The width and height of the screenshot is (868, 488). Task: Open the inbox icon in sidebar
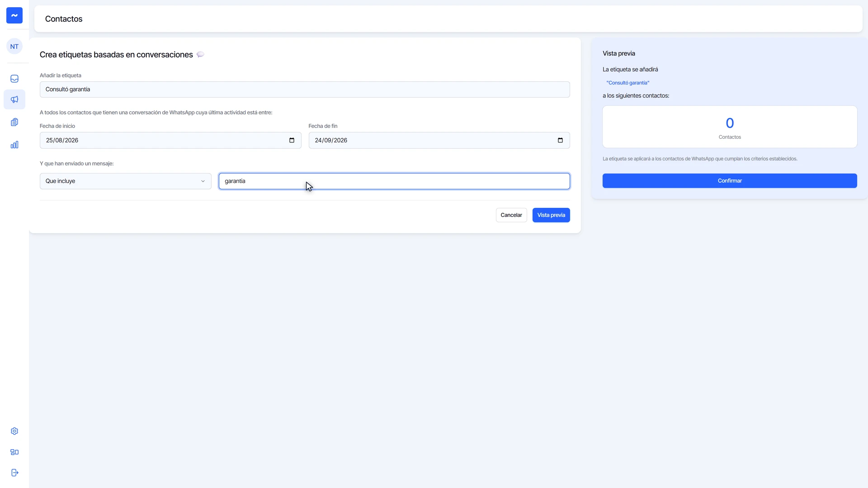(x=14, y=79)
